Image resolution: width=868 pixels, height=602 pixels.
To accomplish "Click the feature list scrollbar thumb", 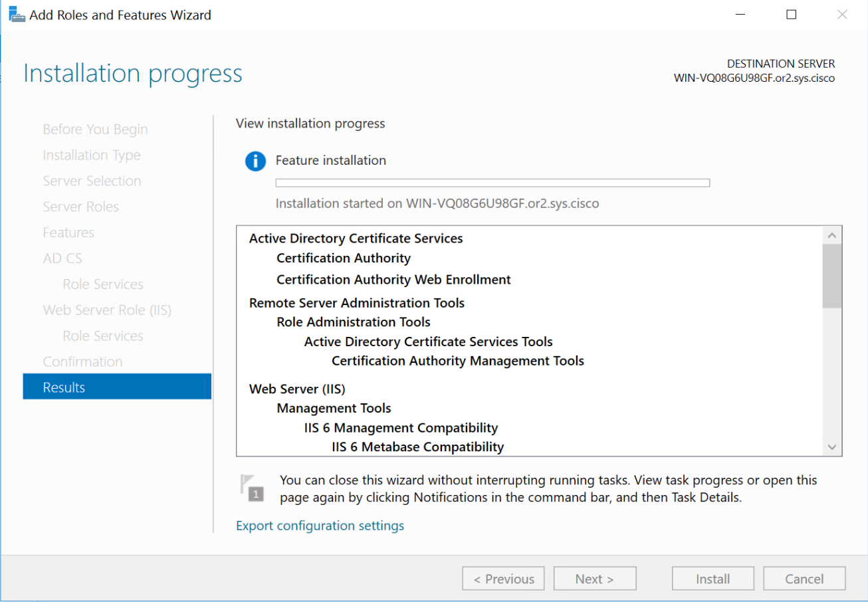I will pos(831,276).
